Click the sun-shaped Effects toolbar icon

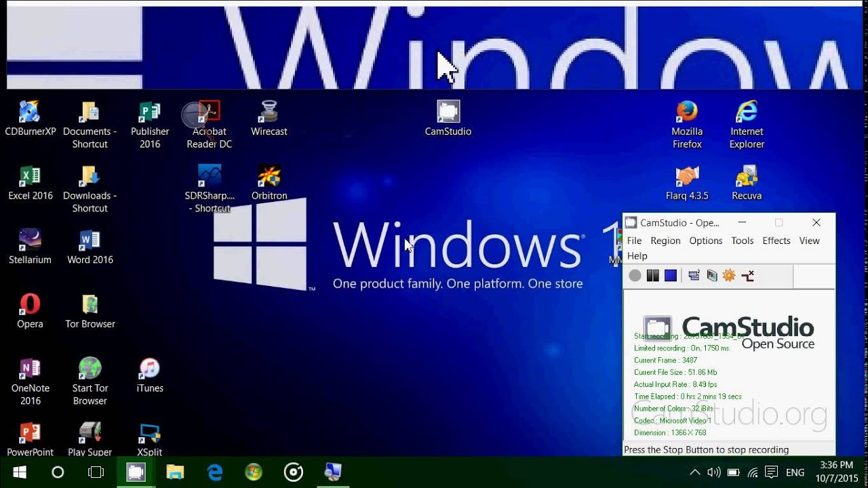point(729,275)
